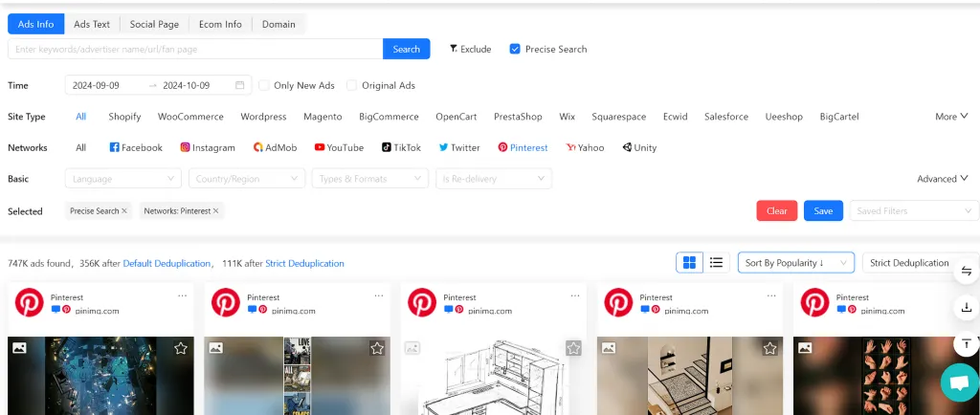
Task: Toggle the Precise Search checkbox
Action: pyautogui.click(x=515, y=49)
